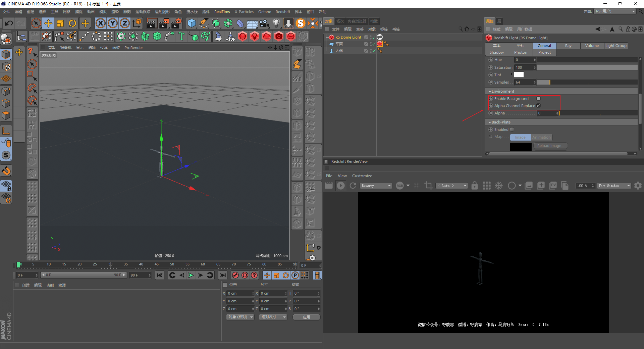Uncheck Alpha Channel Replace

click(538, 106)
